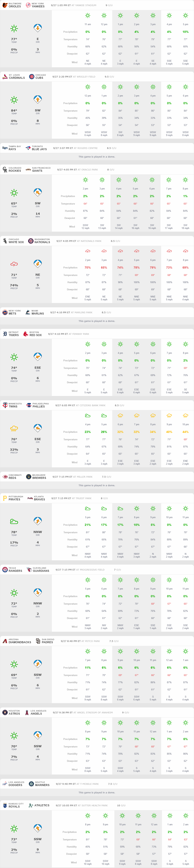The height and width of the screenshot is (868, 194).
Task: Click the 1 pm sun icon for Orioles-Yankees
Action: (120, 15)
